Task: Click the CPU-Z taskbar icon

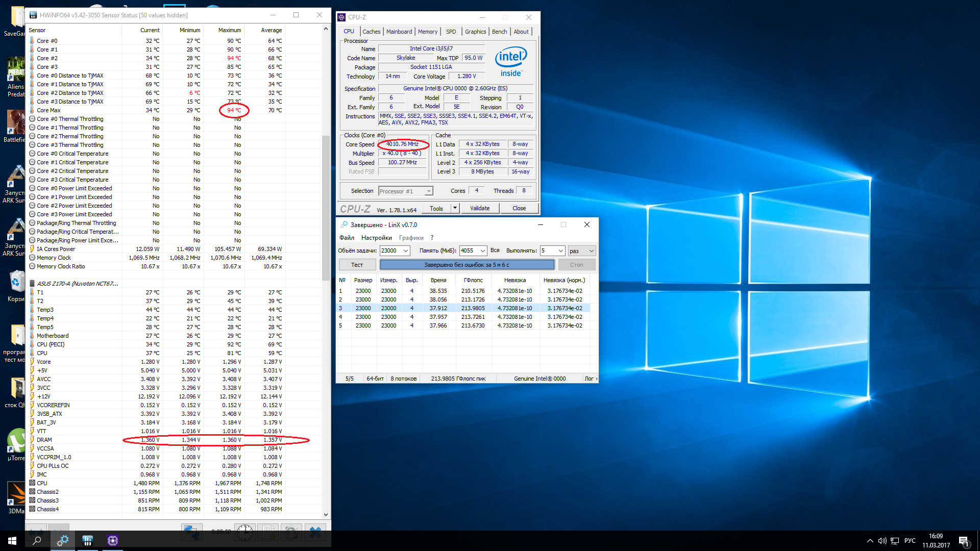Action: click(113, 540)
